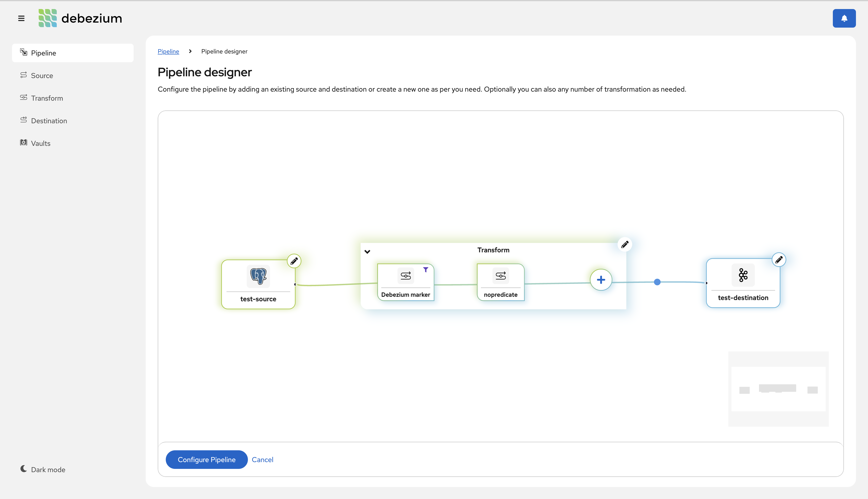The height and width of the screenshot is (499, 868).
Task: Click the Configure Pipeline button
Action: tap(206, 460)
